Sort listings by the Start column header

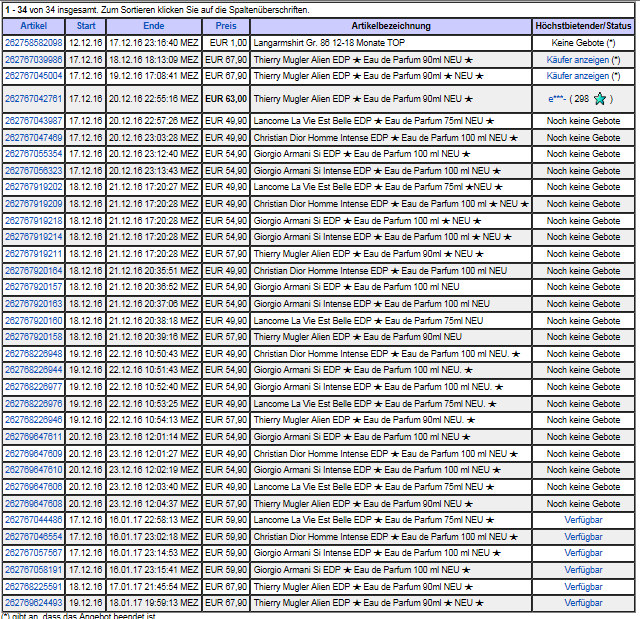click(86, 26)
